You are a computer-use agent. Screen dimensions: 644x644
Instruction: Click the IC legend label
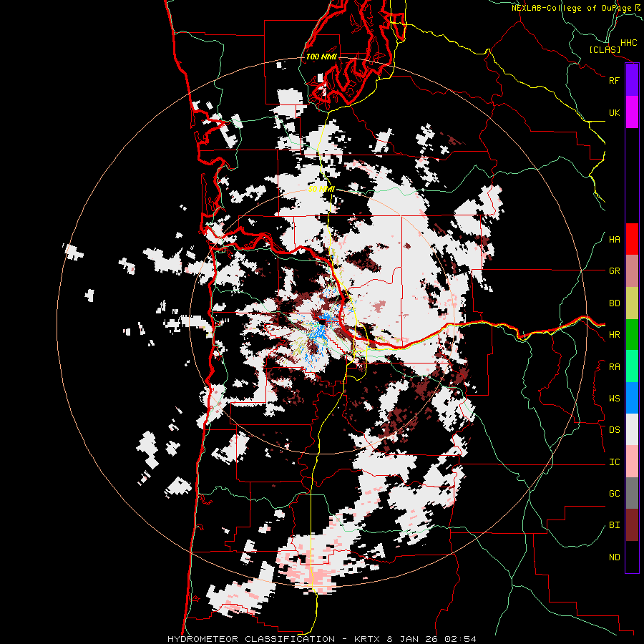click(x=614, y=462)
